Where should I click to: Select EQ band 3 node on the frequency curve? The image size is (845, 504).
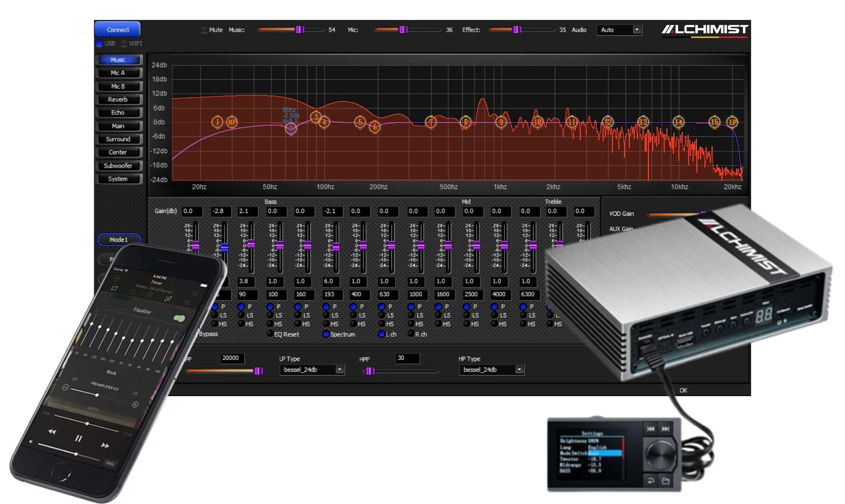(316, 118)
